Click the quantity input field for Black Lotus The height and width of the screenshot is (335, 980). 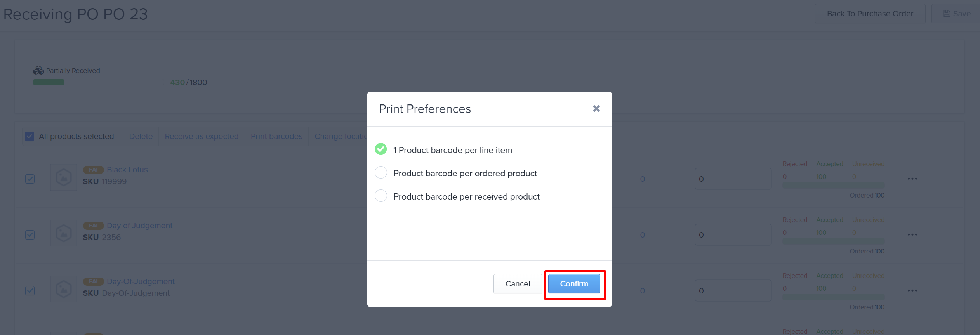pyautogui.click(x=733, y=179)
